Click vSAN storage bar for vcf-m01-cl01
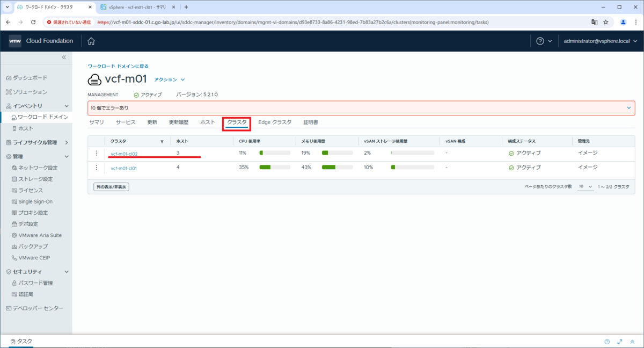The image size is (644, 348). [412, 168]
